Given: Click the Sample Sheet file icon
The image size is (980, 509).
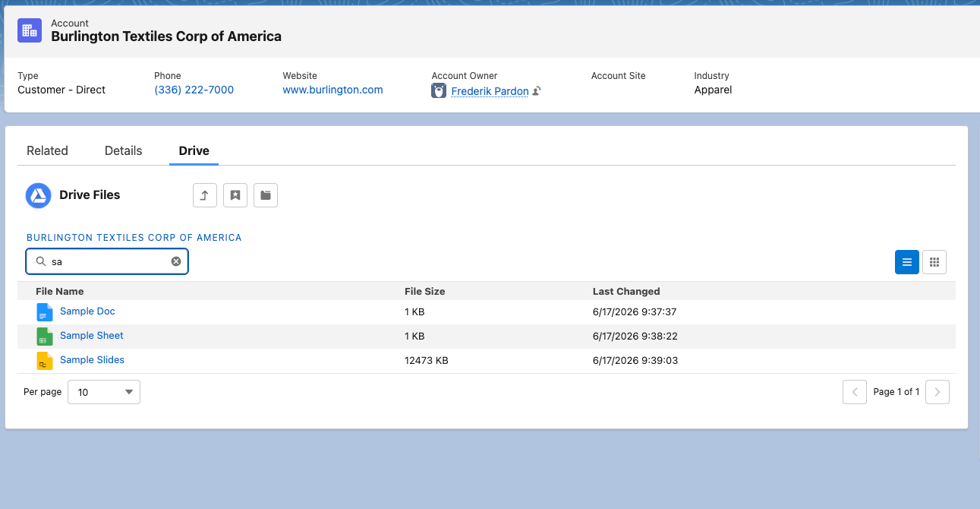Looking at the screenshot, I should [45, 337].
